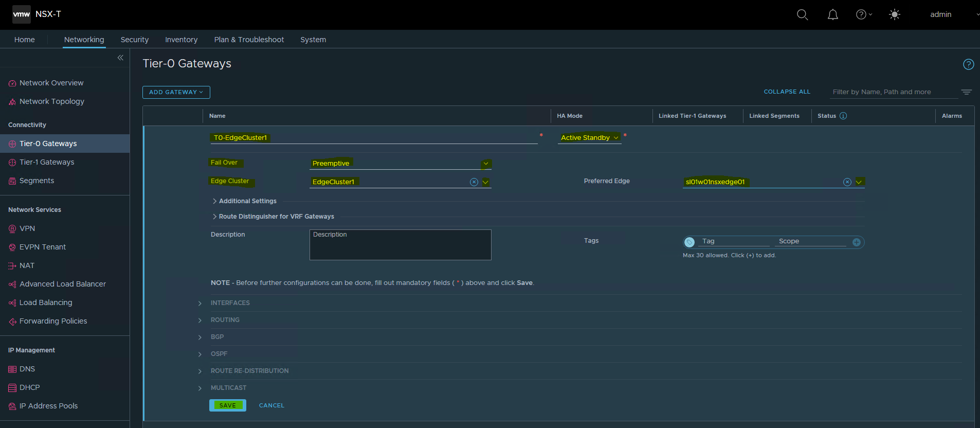This screenshot has width=980, height=428.
Task: Open the HA Mode Active Standby dropdown
Action: [x=590, y=138]
